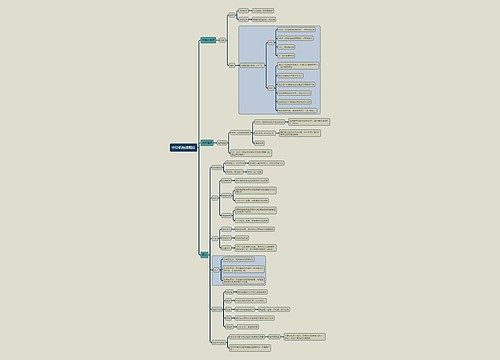Select subtopic directly attached to second teal topic
Screen dimensions: 500x360
tap(222, 143)
